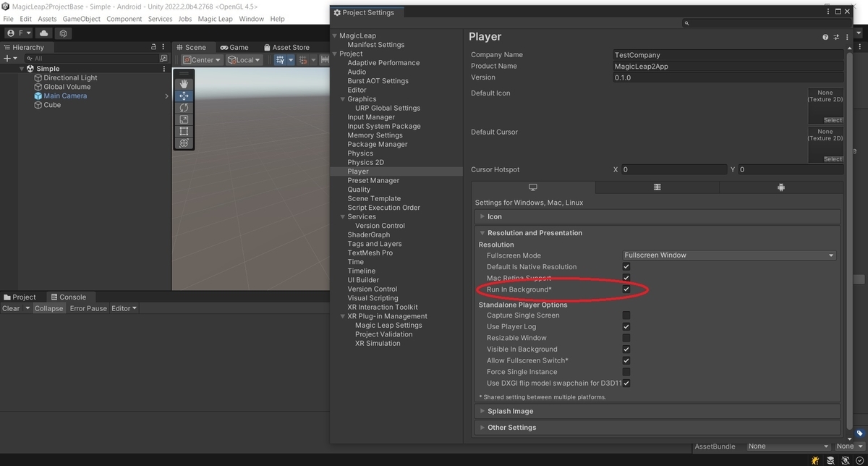The width and height of the screenshot is (868, 466).
Task: Switch to Windows, Mac, Linux platform tab
Action: tap(533, 187)
